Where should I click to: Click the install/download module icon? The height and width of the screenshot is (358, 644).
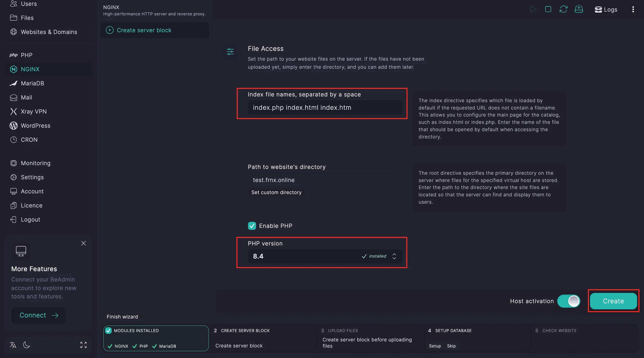(x=579, y=9)
